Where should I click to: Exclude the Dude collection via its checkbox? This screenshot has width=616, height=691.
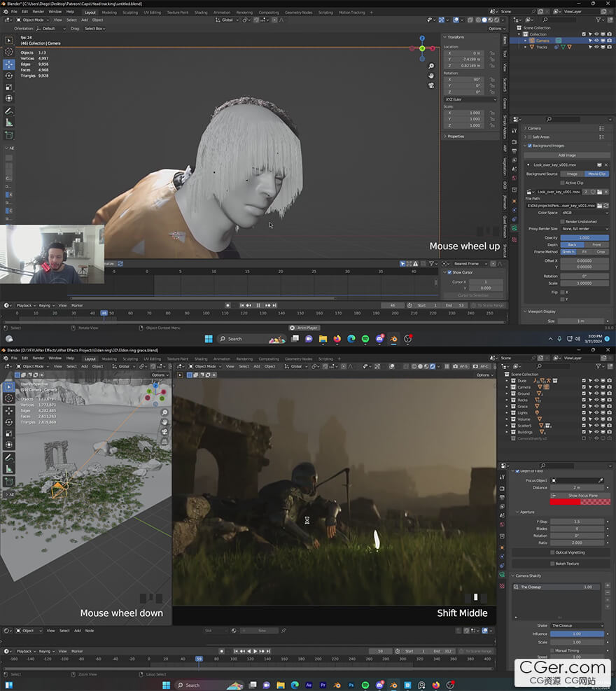584,380
